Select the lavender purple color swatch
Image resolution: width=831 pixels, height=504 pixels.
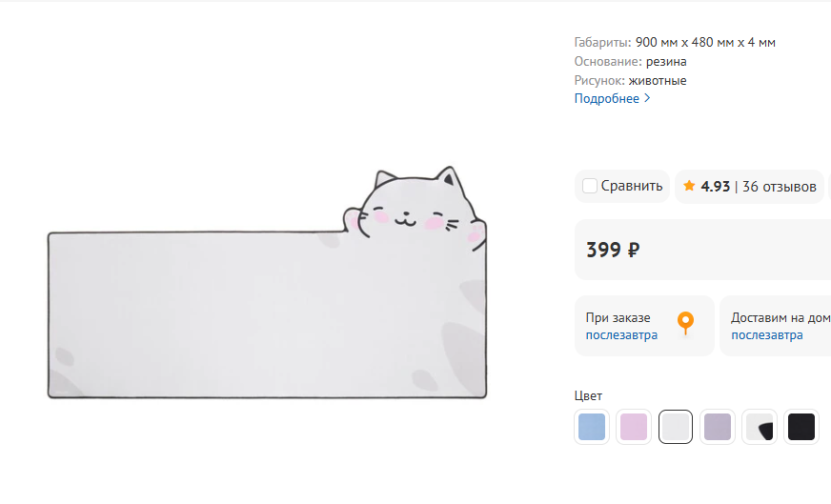(717, 426)
